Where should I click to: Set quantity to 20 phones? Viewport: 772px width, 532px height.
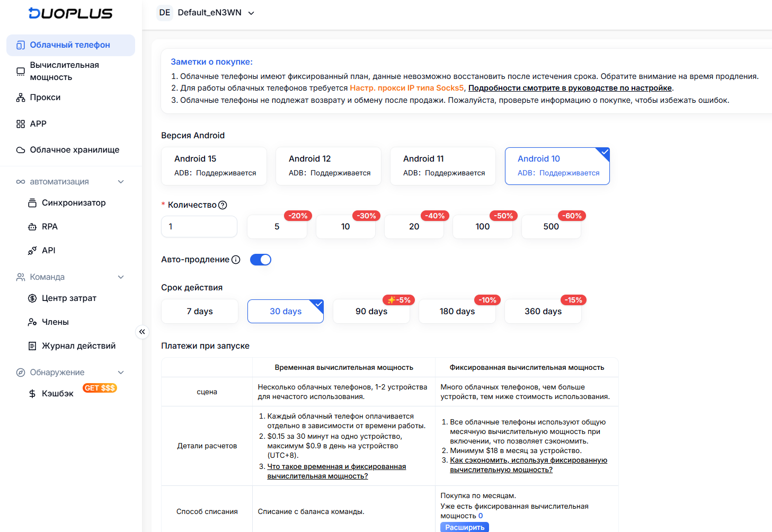point(414,227)
